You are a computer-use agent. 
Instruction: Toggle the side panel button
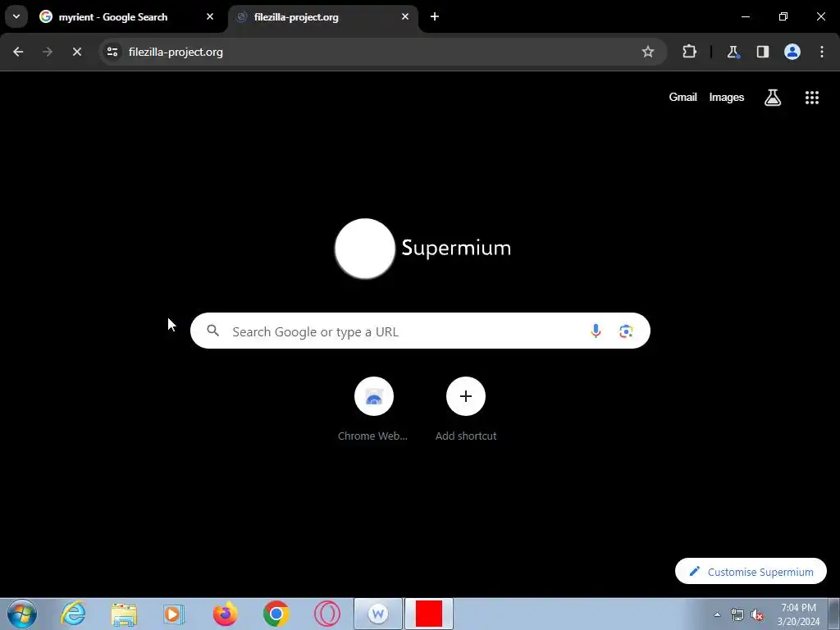click(762, 52)
